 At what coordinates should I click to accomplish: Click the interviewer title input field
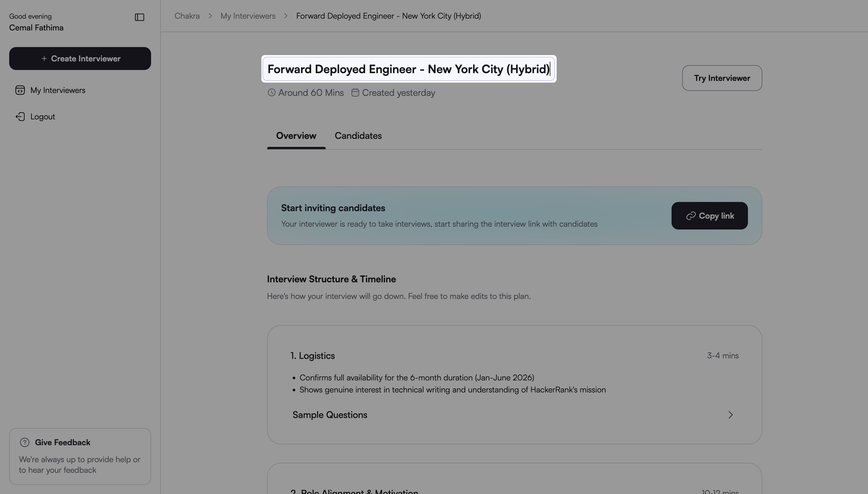click(408, 69)
